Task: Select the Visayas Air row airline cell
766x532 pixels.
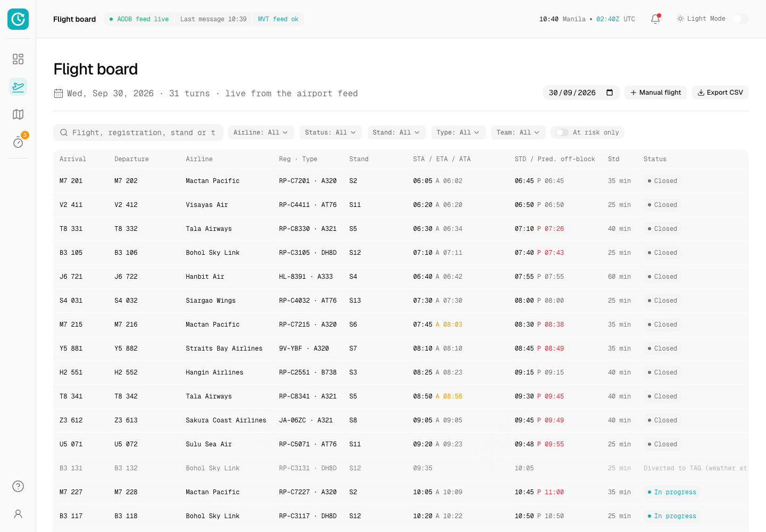Action: (207, 205)
